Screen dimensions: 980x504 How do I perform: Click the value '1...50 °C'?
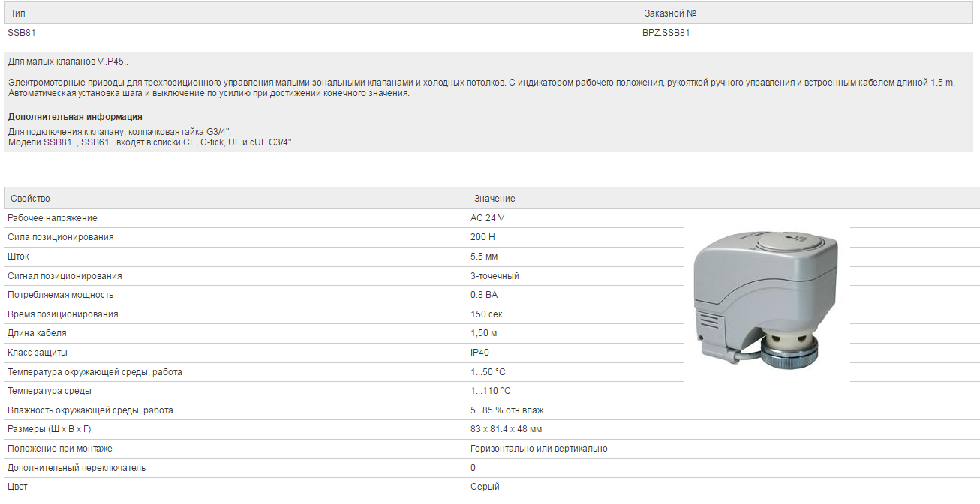coord(488,372)
